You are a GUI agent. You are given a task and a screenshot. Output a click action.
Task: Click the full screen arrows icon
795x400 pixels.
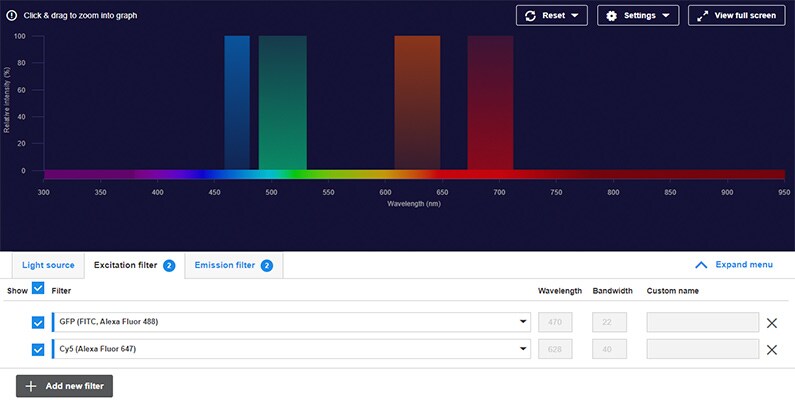pyautogui.click(x=702, y=16)
